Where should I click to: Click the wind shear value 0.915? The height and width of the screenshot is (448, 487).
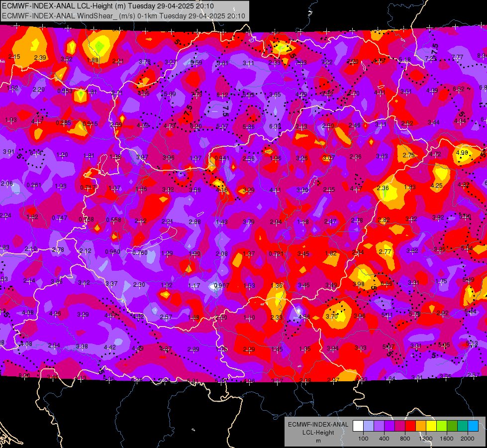(91, 124)
